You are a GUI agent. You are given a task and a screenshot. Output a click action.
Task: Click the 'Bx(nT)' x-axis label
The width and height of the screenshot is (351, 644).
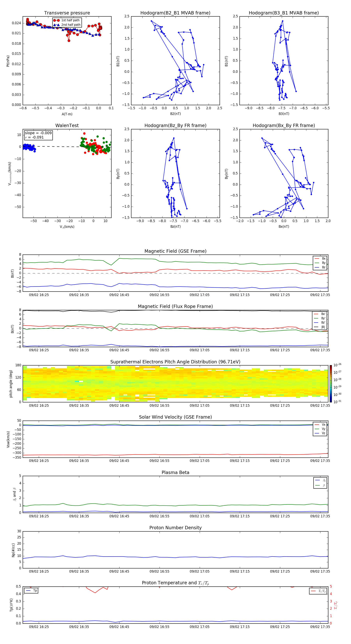pyautogui.click(x=284, y=227)
